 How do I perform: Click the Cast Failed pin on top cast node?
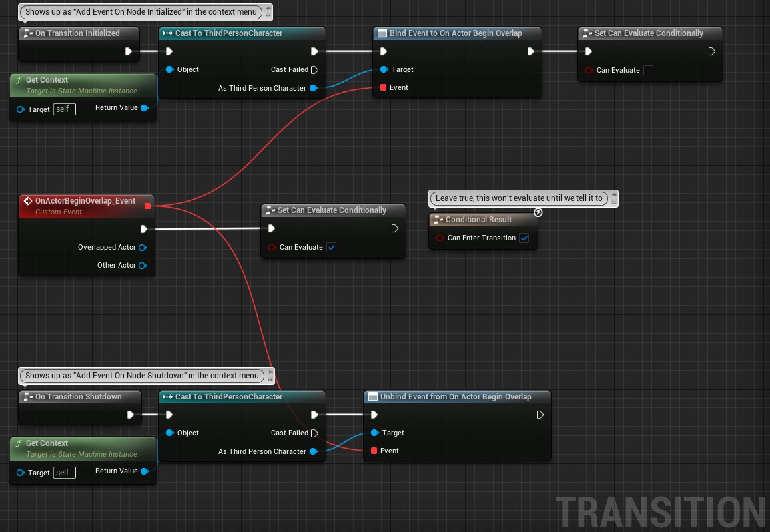click(314, 69)
